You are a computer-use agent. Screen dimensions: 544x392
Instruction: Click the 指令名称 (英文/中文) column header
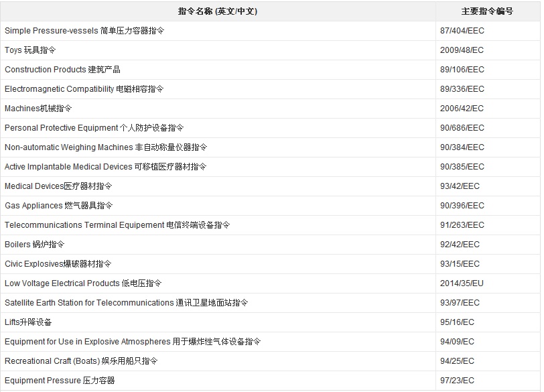point(218,11)
